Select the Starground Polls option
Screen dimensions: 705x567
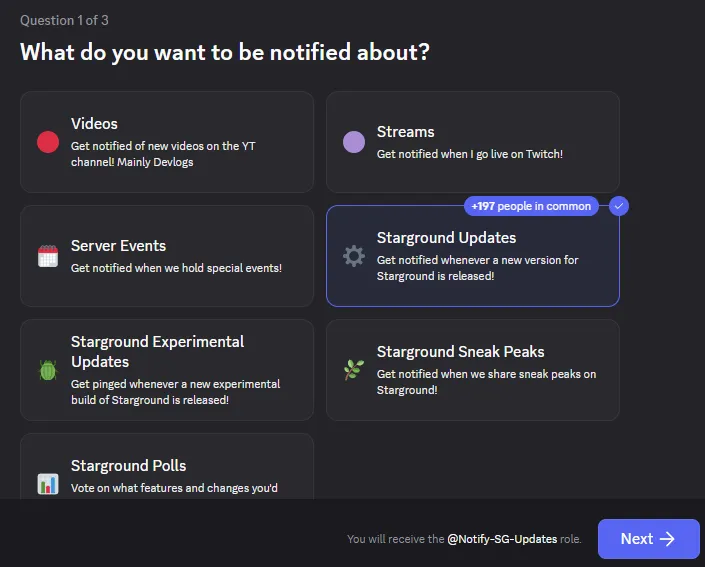click(x=167, y=466)
